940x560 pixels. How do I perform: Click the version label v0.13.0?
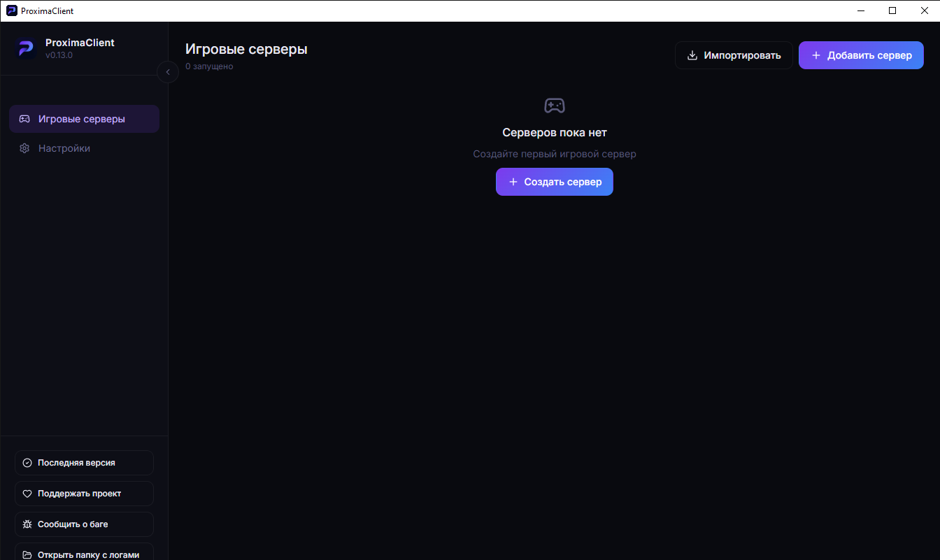[59, 55]
